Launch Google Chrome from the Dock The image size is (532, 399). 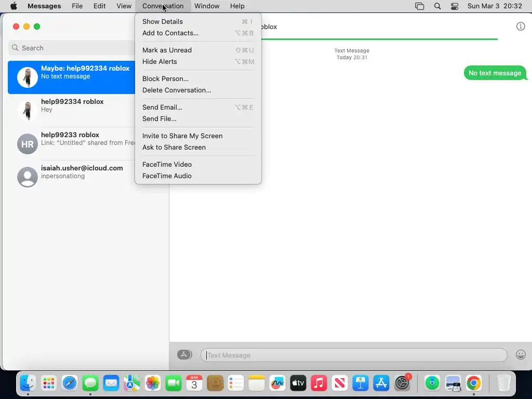[x=474, y=383]
